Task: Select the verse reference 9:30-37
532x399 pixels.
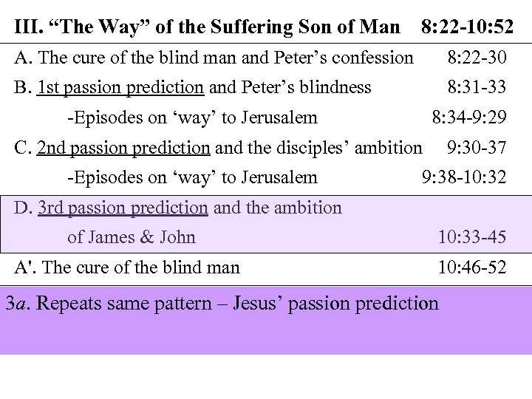Action: coord(477,148)
